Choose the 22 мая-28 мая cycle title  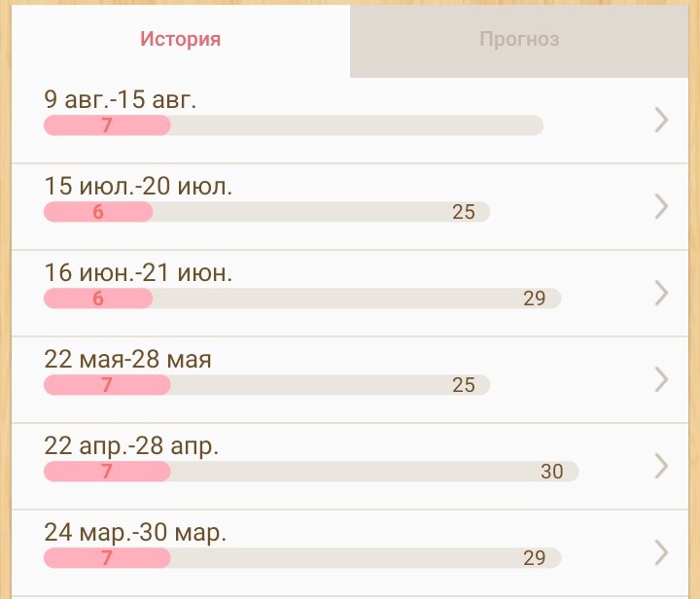[127, 359]
